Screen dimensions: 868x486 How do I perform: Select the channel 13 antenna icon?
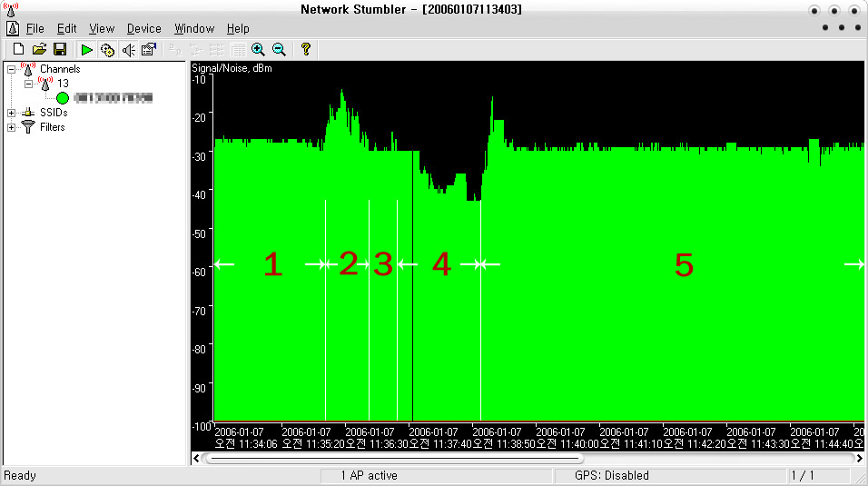[45, 84]
